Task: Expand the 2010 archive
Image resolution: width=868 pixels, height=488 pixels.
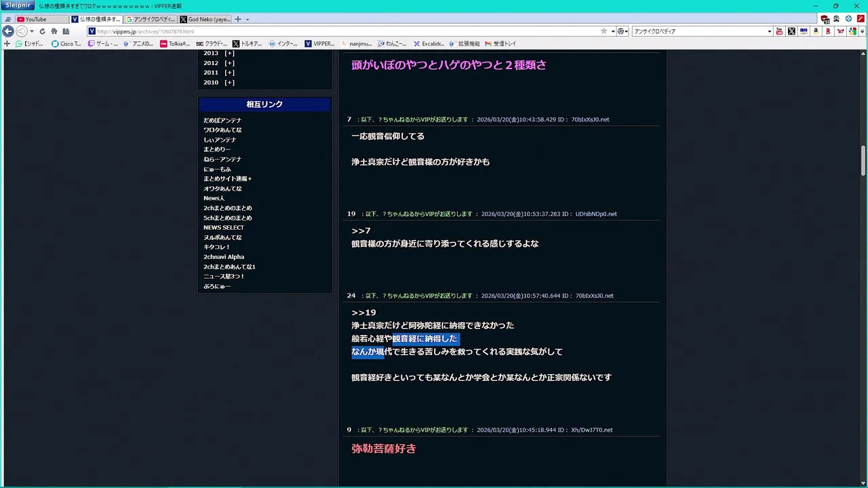Action: tap(229, 83)
